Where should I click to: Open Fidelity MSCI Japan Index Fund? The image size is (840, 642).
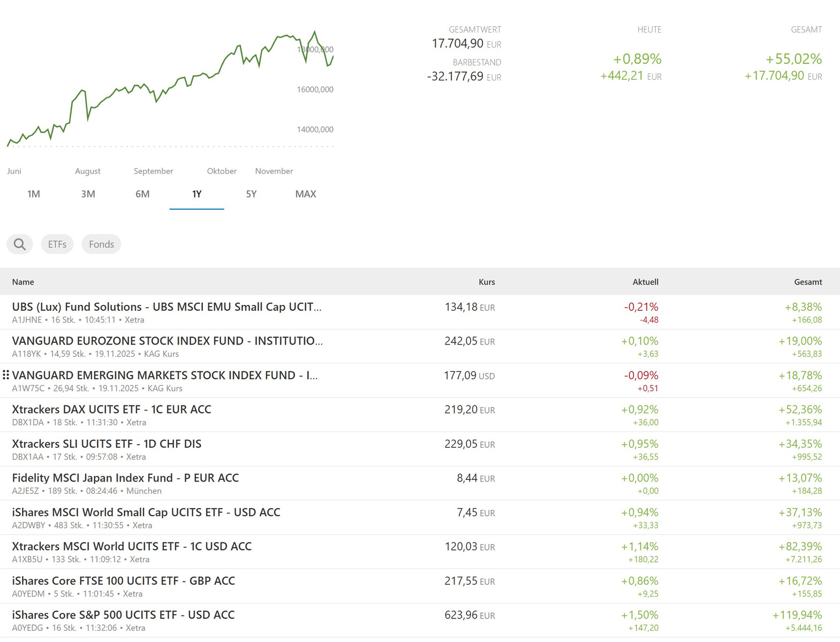[125, 478]
